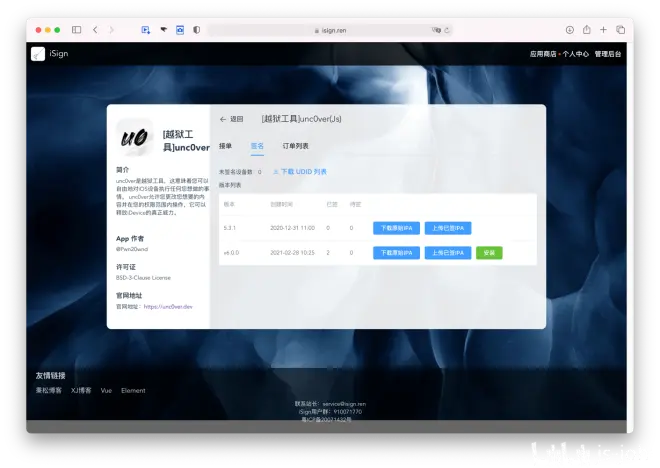Image resolution: width=660 pixels, height=468 pixels.
Task: Go forward with Safari forward arrow
Action: tap(112, 30)
